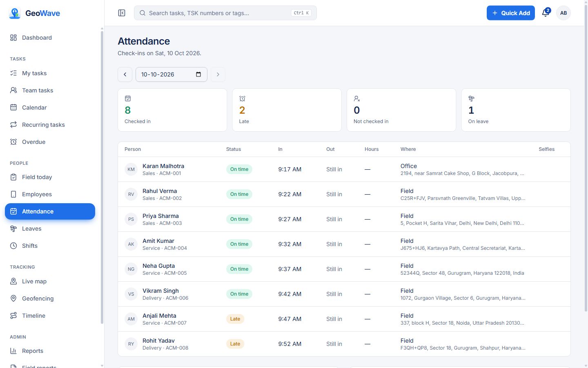588x368 pixels.
Task: Click Office location for Karan Malhotra
Action: coord(409,166)
